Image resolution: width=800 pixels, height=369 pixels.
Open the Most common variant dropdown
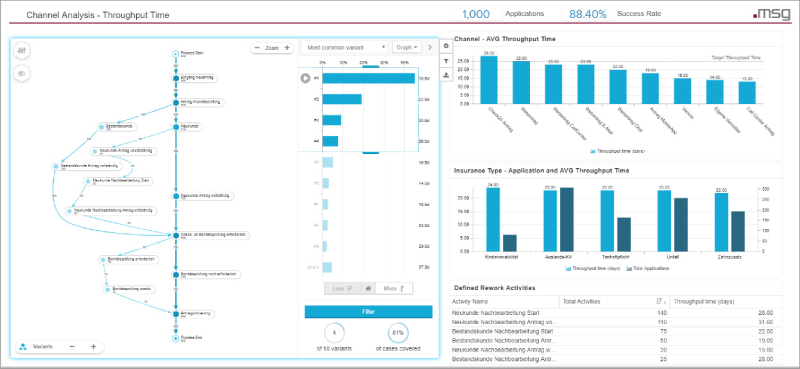click(344, 47)
